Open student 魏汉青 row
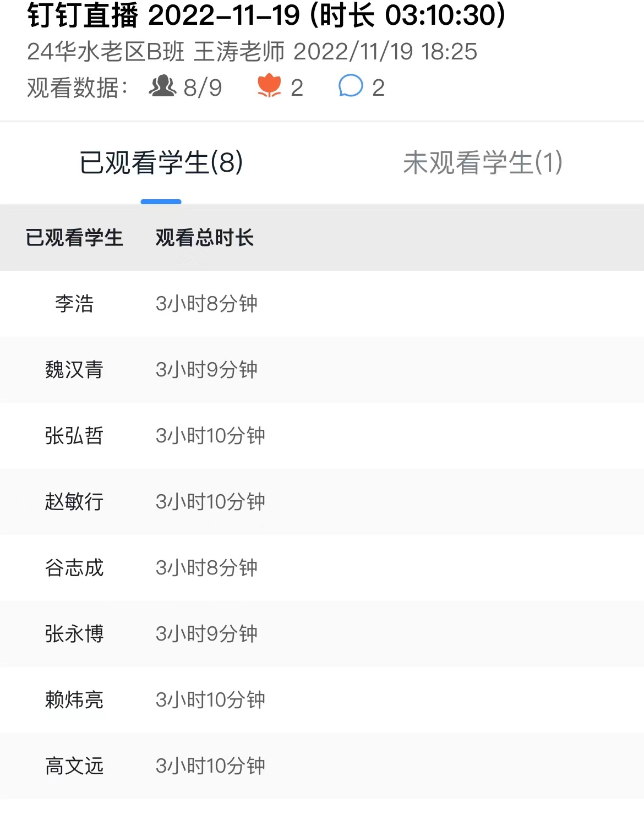 click(322, 370)
